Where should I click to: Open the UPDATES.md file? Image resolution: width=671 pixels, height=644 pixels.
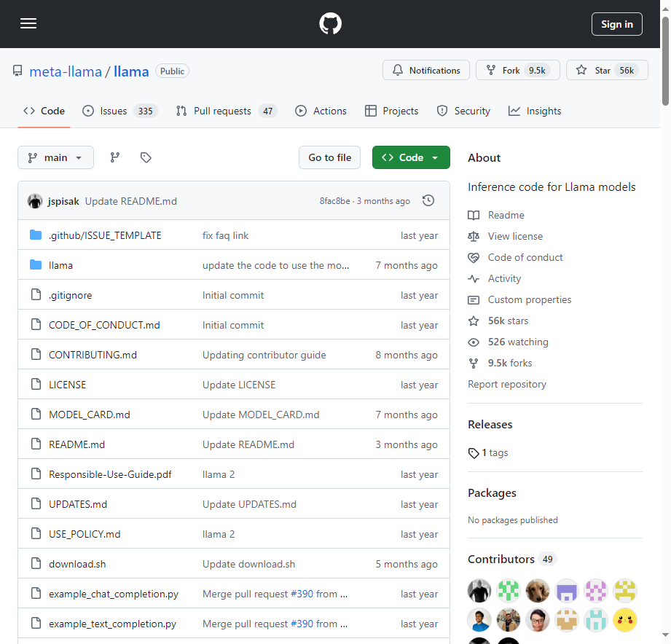tap(78, 504)
